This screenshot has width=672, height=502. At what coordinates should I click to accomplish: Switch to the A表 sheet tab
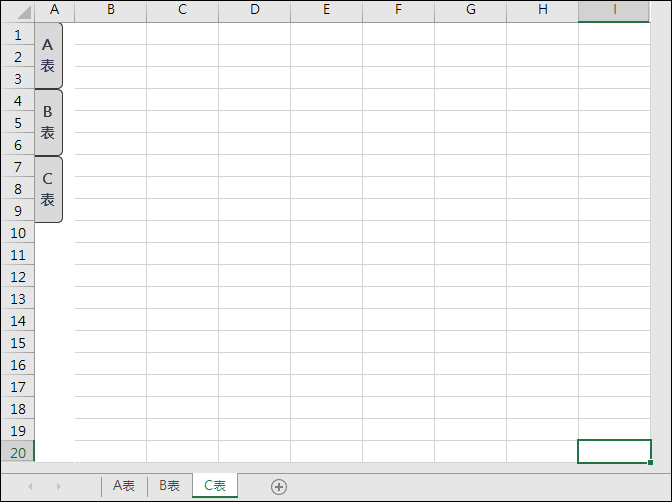coord(124,486)
